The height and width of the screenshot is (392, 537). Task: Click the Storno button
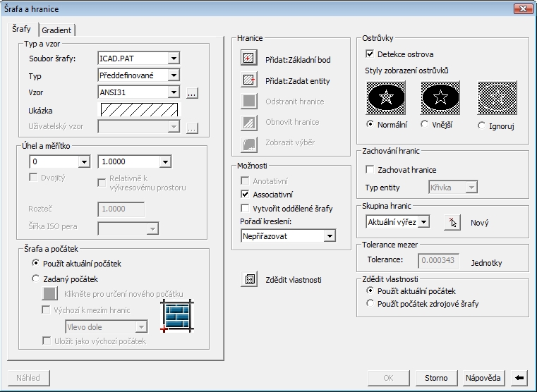[x=436, y=378]
